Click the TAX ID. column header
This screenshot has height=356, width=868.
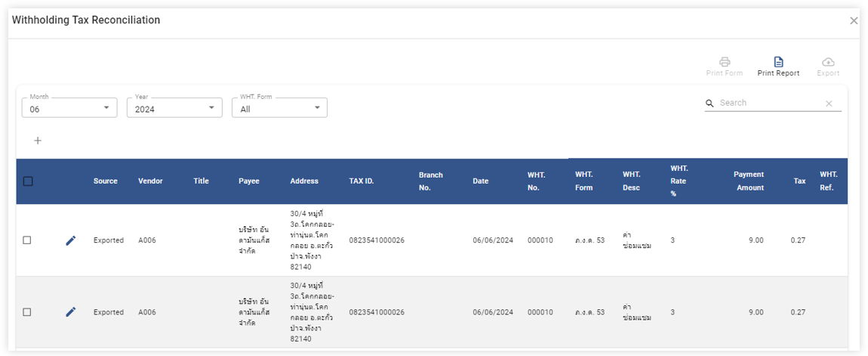[362, 181]
